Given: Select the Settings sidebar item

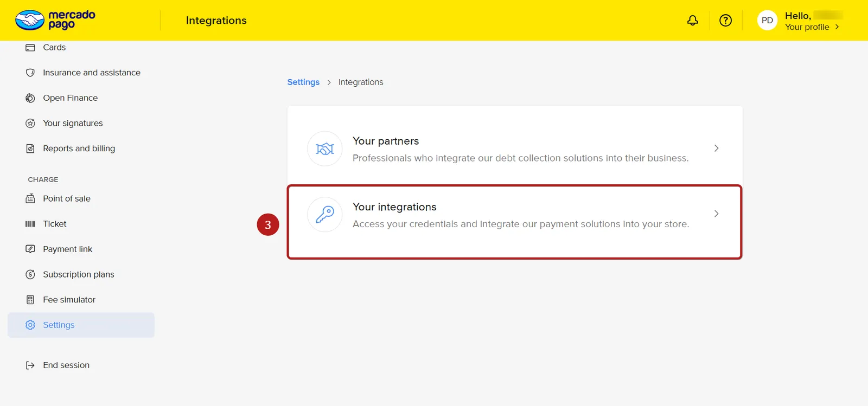Looking at the screenshot, I should pos(81,325).
